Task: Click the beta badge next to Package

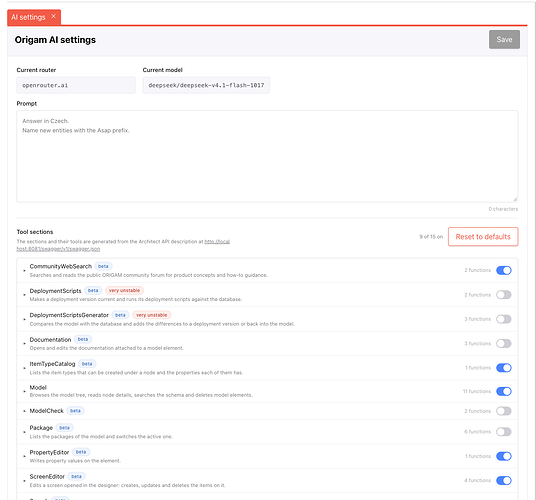Action: coord(65,428)
